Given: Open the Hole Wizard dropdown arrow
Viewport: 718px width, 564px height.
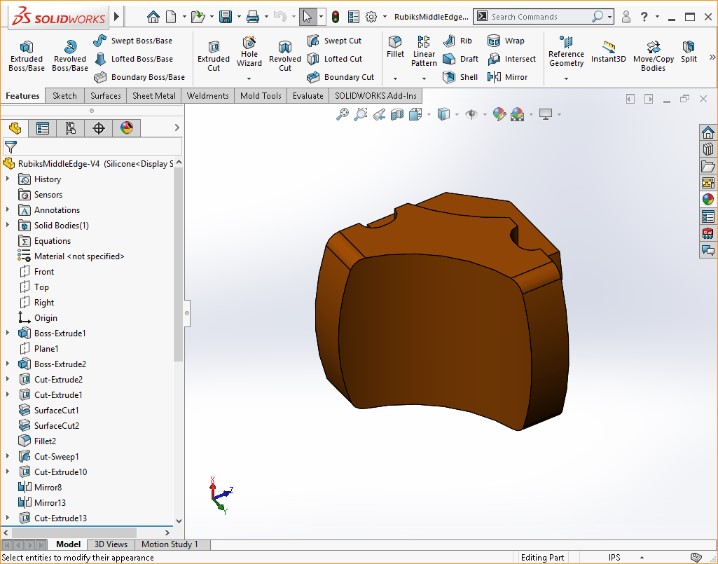Looking at the screenshot, I should pos(249,79).
